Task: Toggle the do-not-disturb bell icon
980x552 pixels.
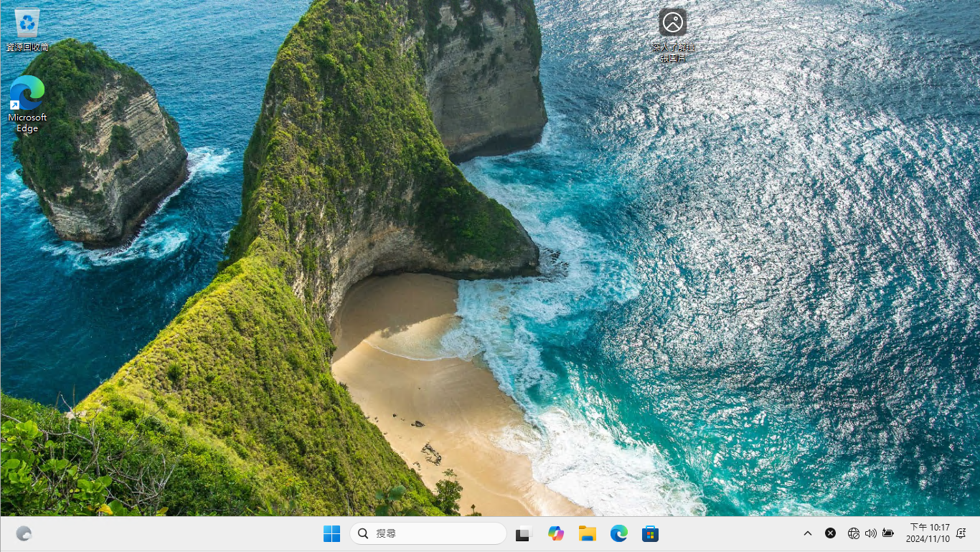Action: click(961, 533)
